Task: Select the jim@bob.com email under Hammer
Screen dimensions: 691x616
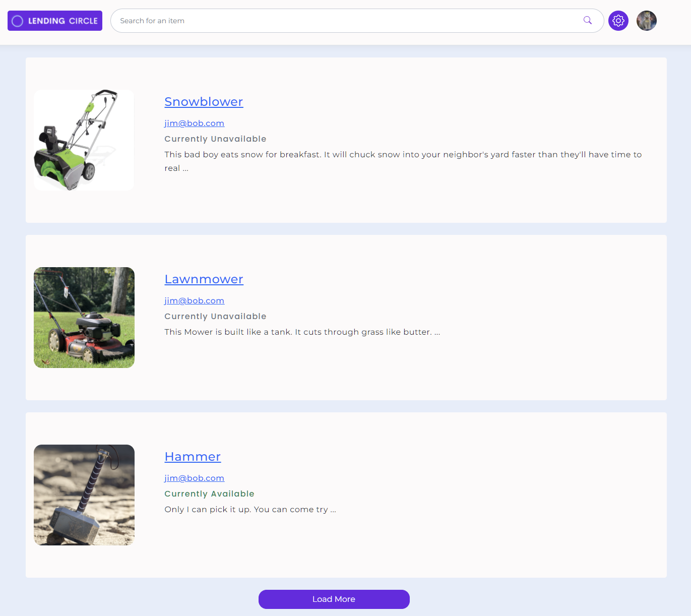Action: pyautogui.click(x=194, y=478)
